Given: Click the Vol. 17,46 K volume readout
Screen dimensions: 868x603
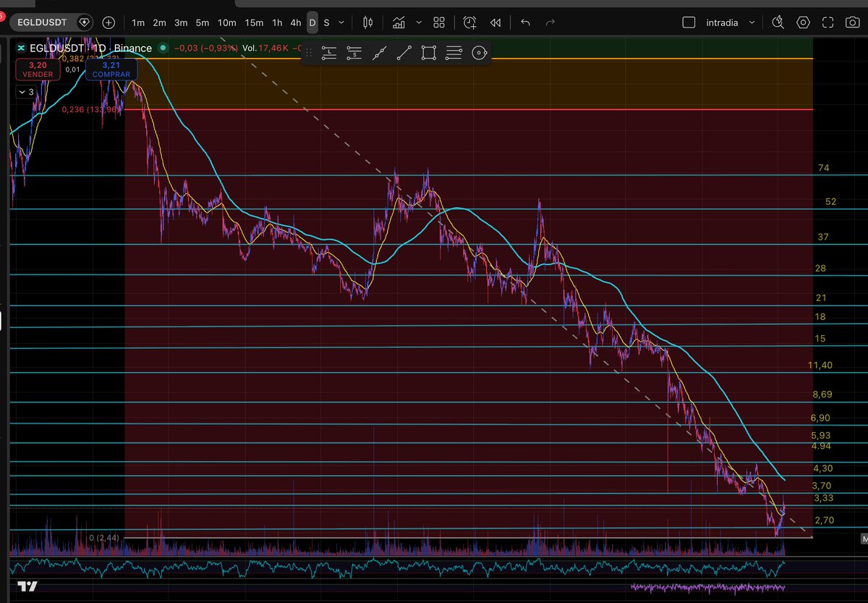Looking at the screenshot, I should pos(265,49).
